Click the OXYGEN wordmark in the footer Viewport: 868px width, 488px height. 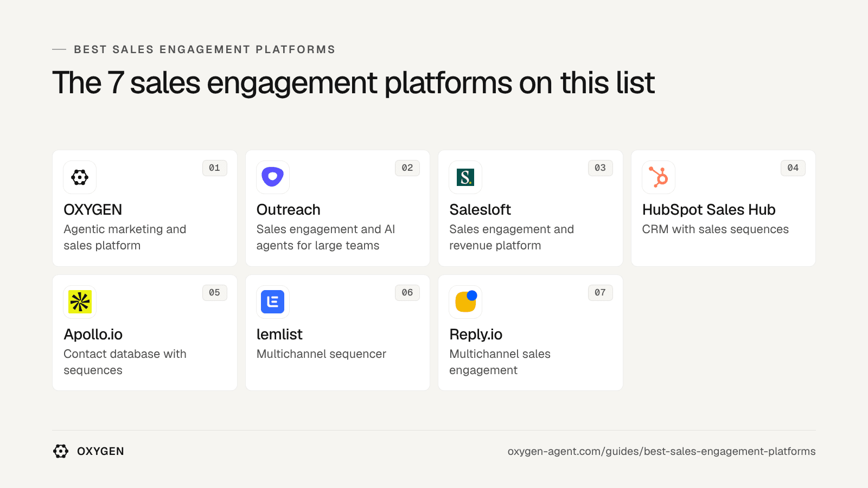100,451
